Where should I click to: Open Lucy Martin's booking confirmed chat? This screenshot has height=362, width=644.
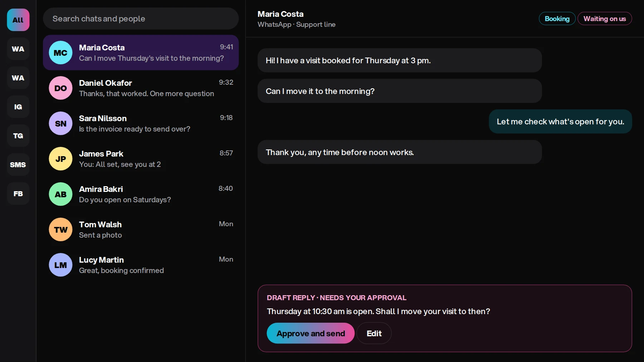tap(141, 265)
